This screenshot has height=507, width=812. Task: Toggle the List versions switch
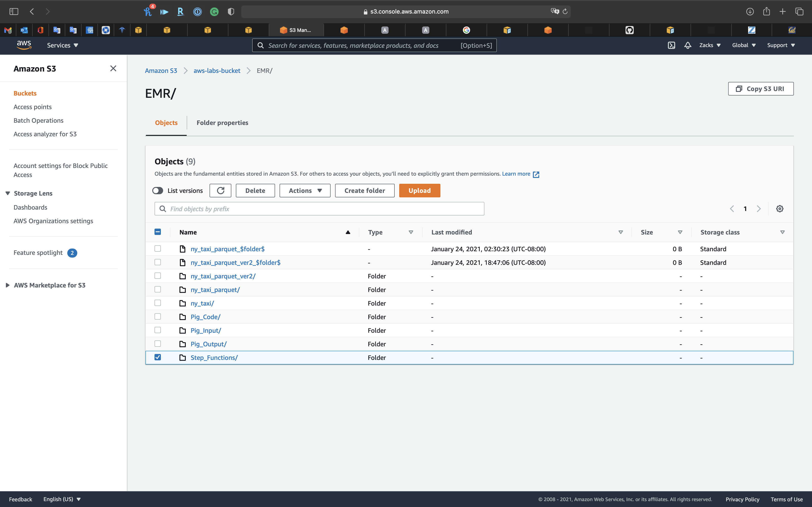coord(158,190)
